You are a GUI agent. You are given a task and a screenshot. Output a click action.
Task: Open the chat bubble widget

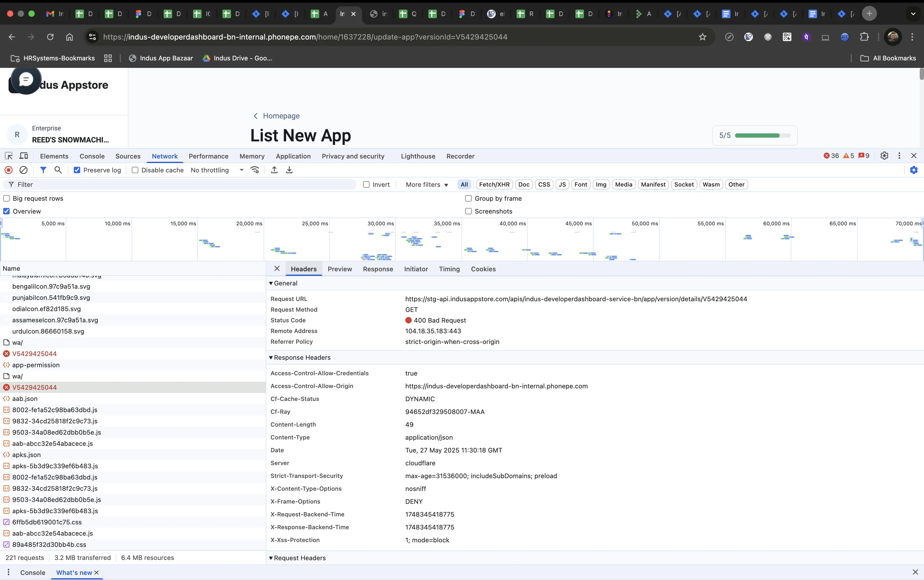pyautogui.click(x=26, y=80)
